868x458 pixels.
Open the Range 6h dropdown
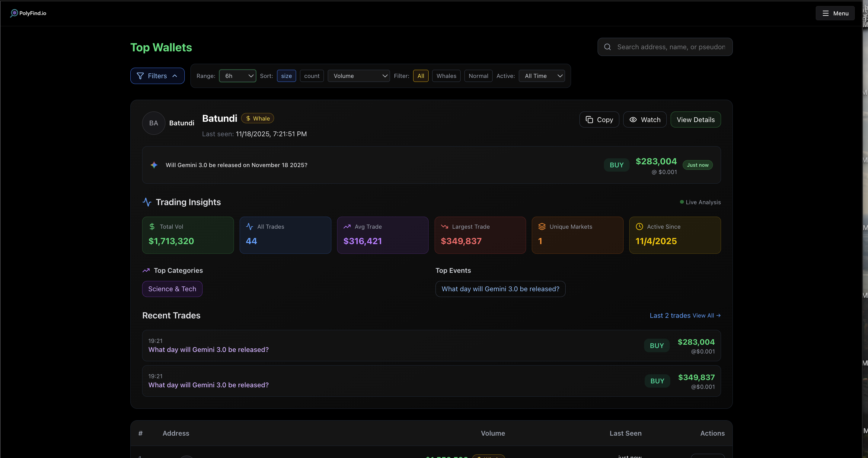(237, 76)
